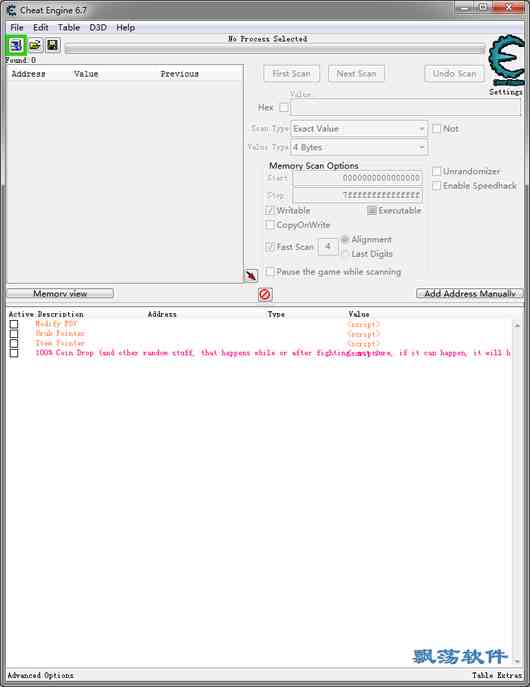Toggle the Executable checkbox
The height and width of the screenshot is (687, 530).
pos(372,211)
